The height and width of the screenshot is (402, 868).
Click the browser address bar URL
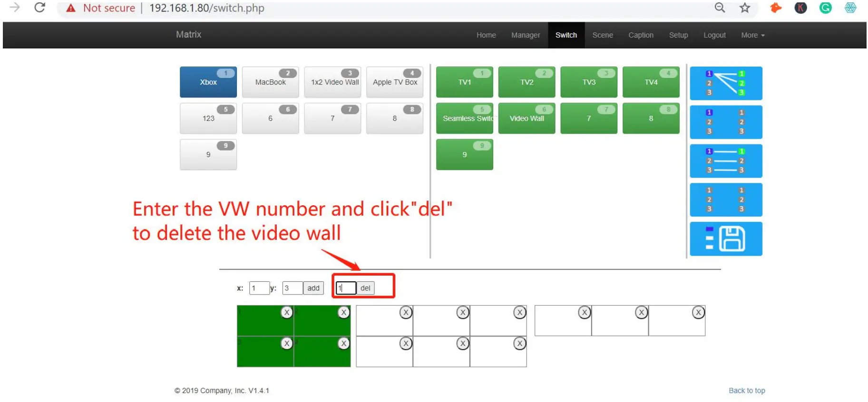point(207,8)
